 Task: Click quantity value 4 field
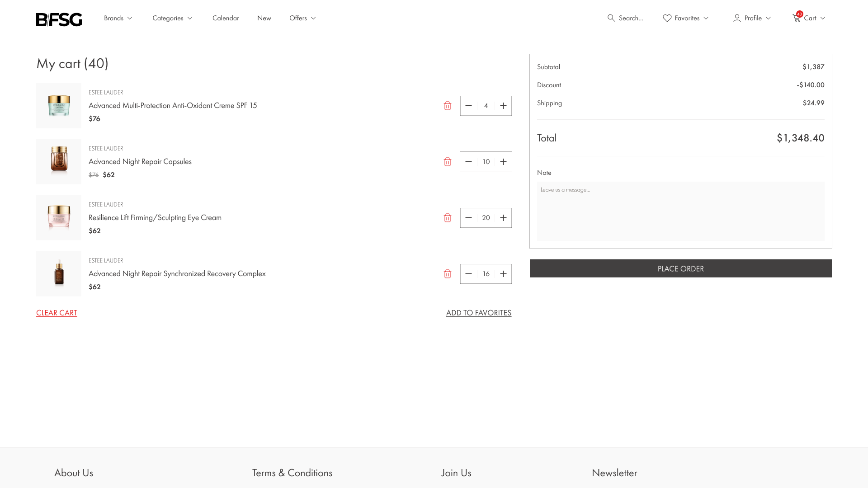[x=486, y=106]
